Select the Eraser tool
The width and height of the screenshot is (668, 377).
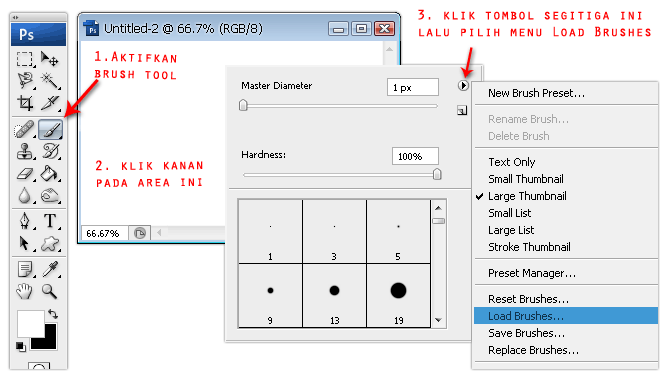pos(25,174)
